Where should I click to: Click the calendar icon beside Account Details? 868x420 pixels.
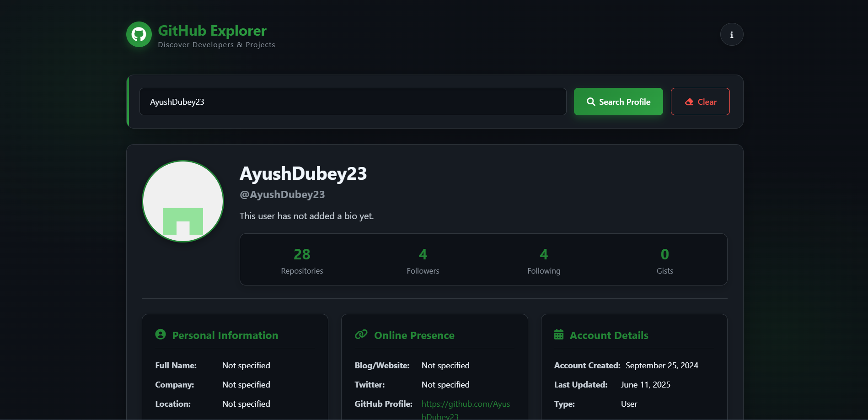click(558, 334)
